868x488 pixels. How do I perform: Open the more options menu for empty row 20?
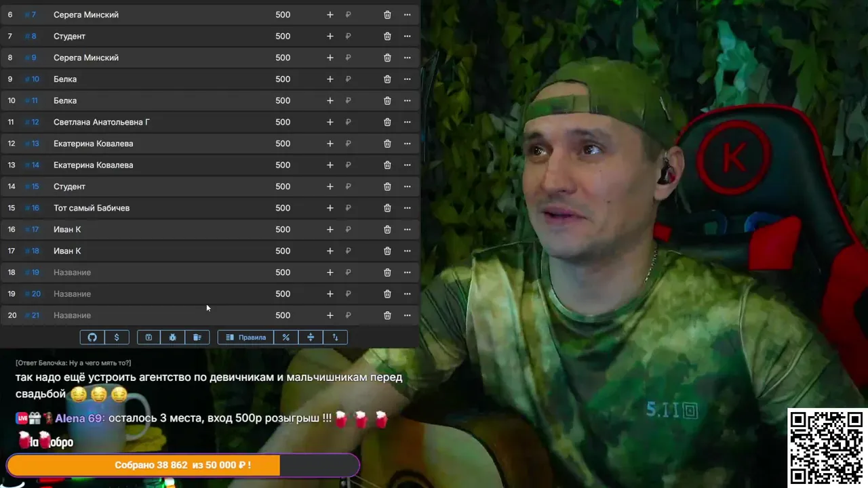coord(408,315)
